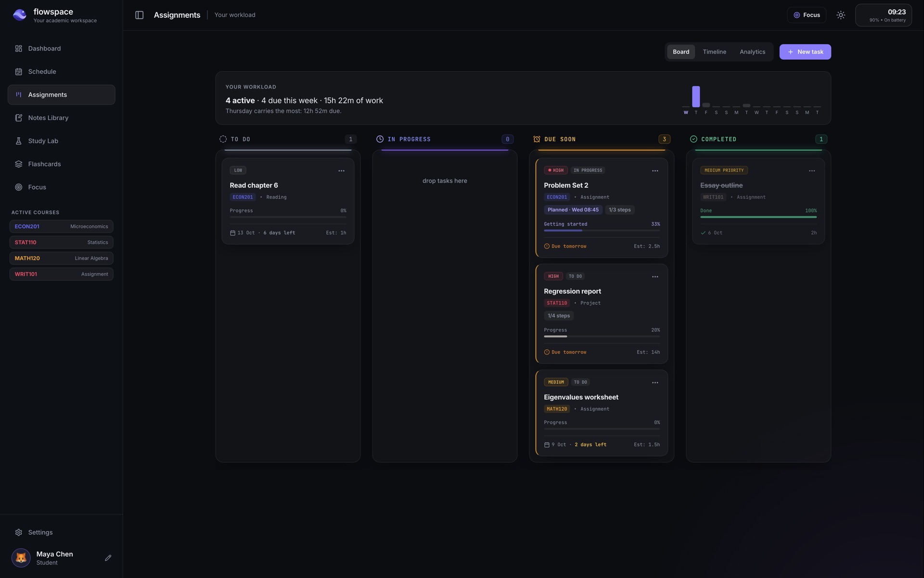Toggle the sidebar collapse icon
924x578 pixels.
(139, 15)
